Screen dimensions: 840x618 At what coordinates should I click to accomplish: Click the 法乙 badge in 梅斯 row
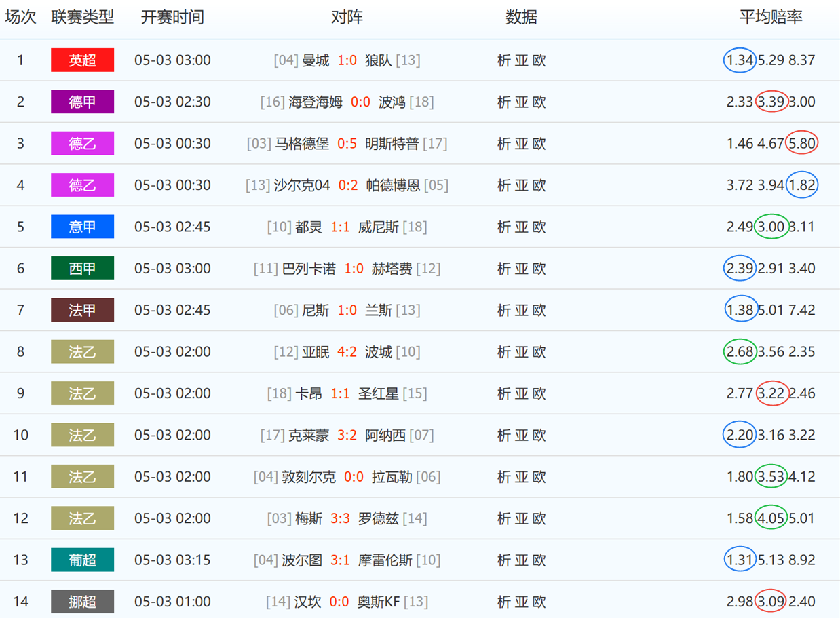point(82,518)
